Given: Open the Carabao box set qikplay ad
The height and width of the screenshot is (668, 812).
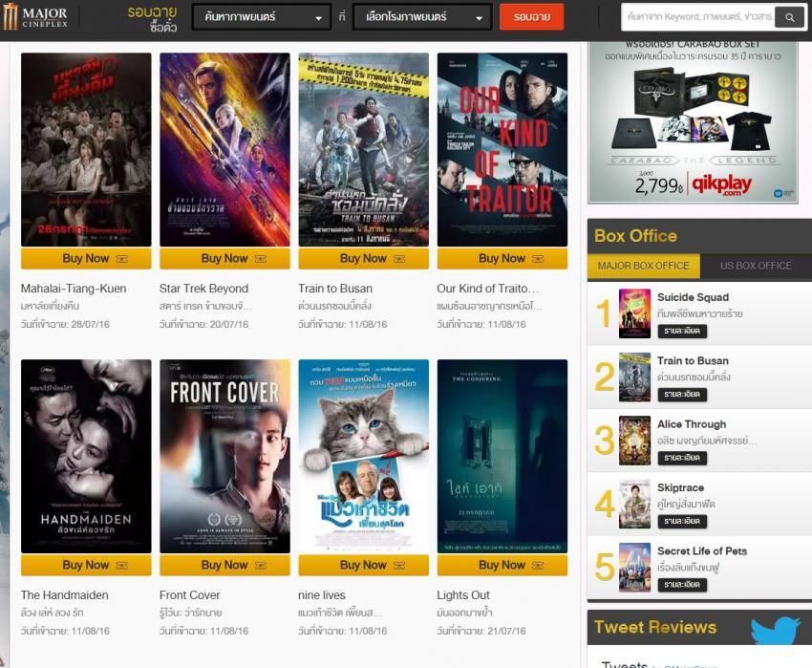Looking at the screenshot, I should [x=693, y=122].
